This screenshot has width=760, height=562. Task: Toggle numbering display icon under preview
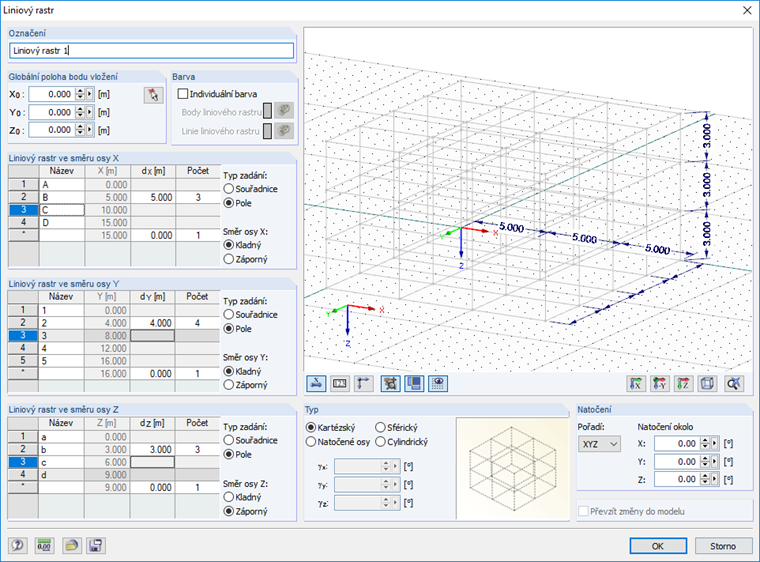click(340, 384)
